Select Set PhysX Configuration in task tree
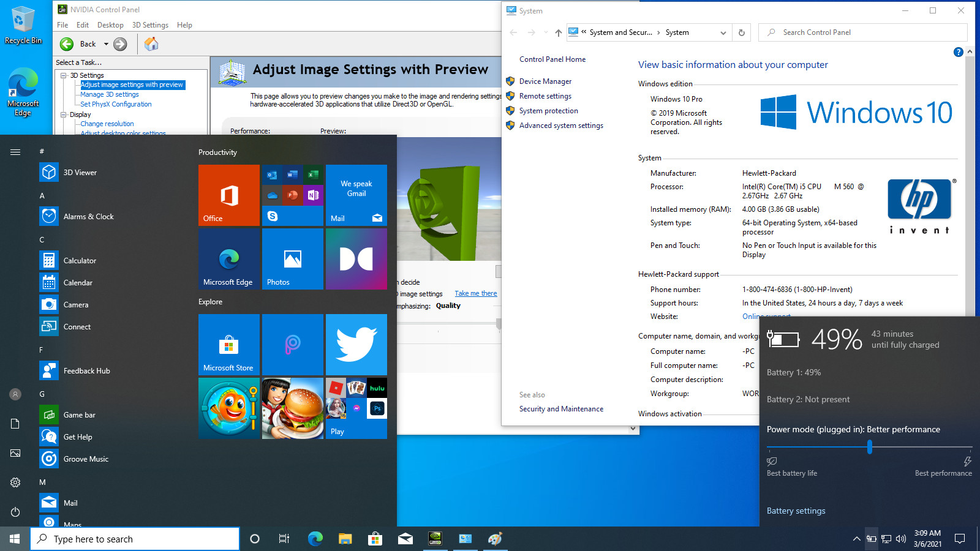 [116, 104]
